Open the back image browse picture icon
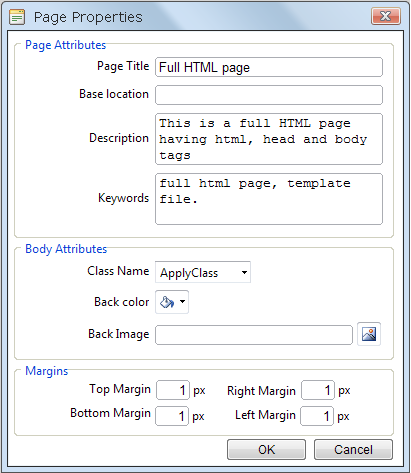The height and width of the screenshot is (473, 411). click(x=369, y=334)
